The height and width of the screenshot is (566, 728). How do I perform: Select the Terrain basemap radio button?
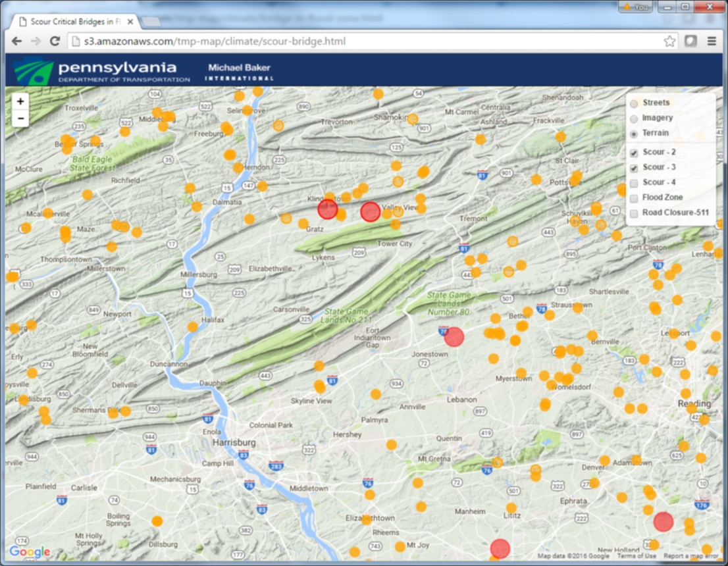coord(634,134)
